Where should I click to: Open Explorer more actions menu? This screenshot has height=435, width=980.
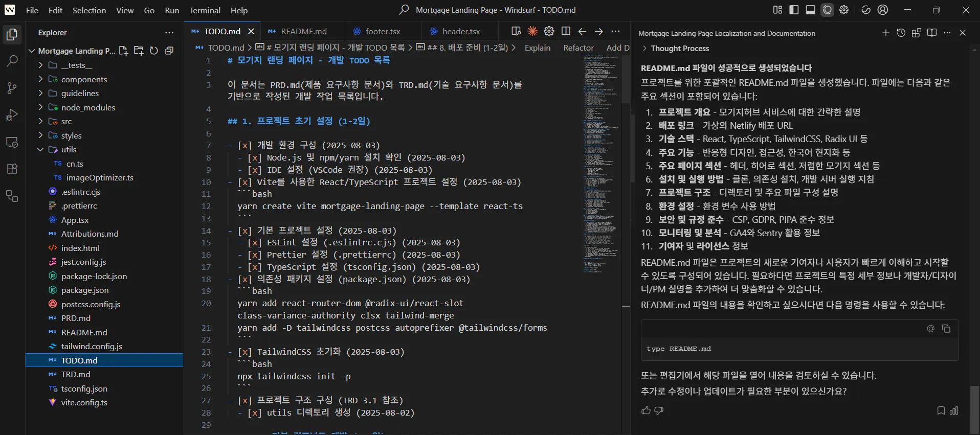coord(169,32)
